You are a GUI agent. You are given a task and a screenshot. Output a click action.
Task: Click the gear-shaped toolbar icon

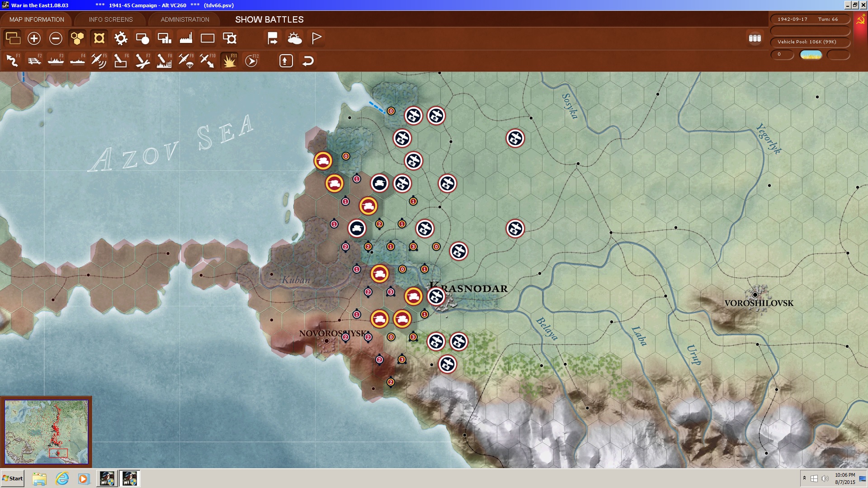(121, 38)
